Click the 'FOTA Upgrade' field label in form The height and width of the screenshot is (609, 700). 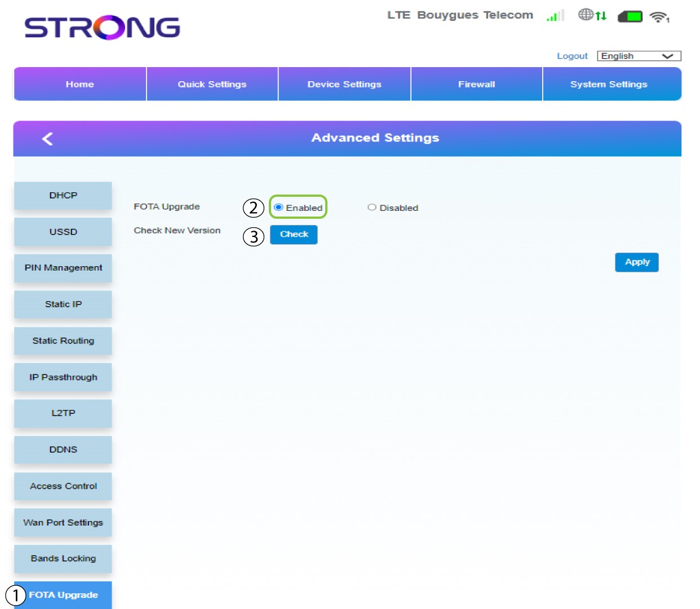[x=167, y=207]
